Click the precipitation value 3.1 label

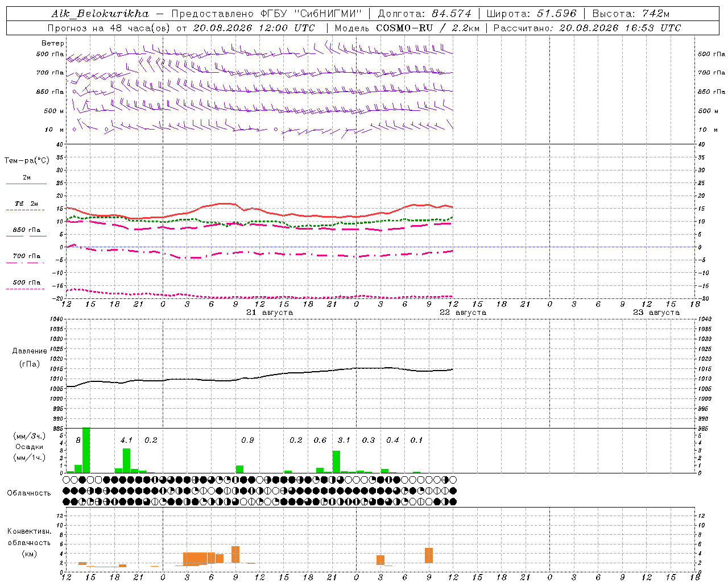344,440
